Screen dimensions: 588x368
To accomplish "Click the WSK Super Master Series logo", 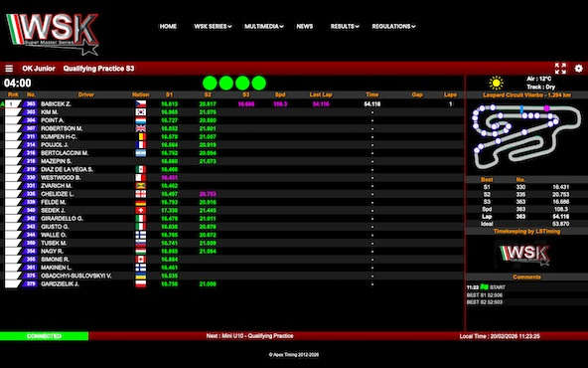I will click(52, 34).
